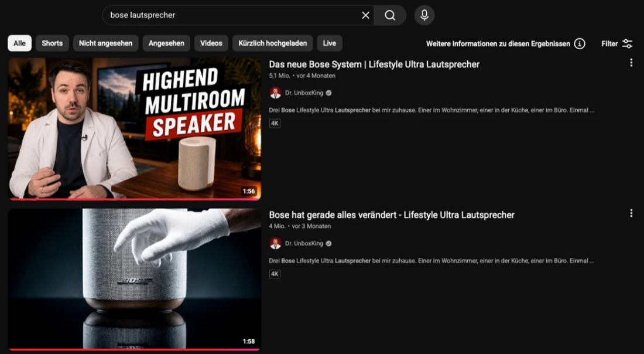Click the 1:56 duration badge
The image size is (644, 354).
click(x=248, y=191)
